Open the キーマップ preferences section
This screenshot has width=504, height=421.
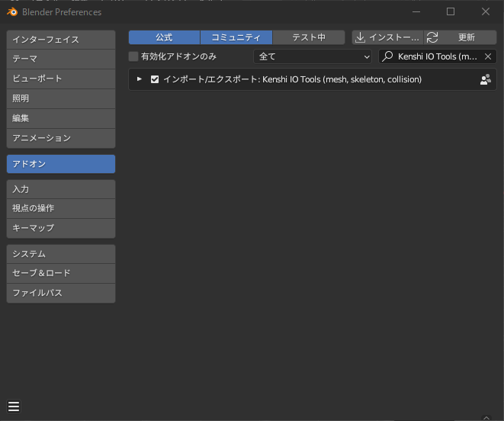(61, 228)
